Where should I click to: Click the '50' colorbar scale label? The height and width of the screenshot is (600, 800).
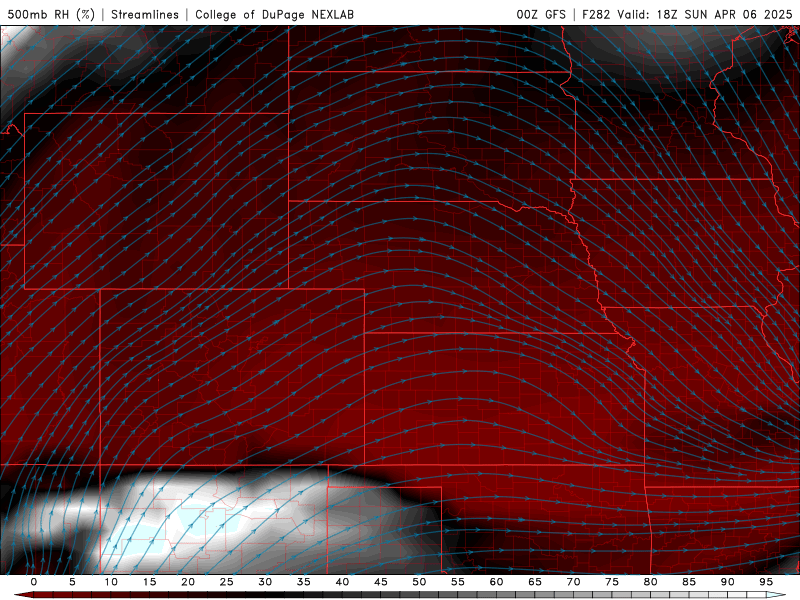point(419,582)
